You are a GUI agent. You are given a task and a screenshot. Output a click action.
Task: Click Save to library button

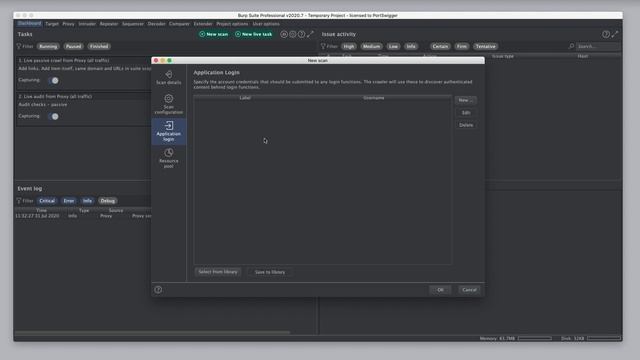[x=270, y=272]
